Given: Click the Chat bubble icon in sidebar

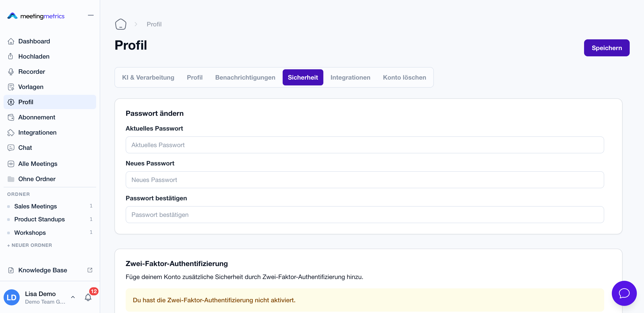Looking at the screenshot, I should tap(11, 148).
